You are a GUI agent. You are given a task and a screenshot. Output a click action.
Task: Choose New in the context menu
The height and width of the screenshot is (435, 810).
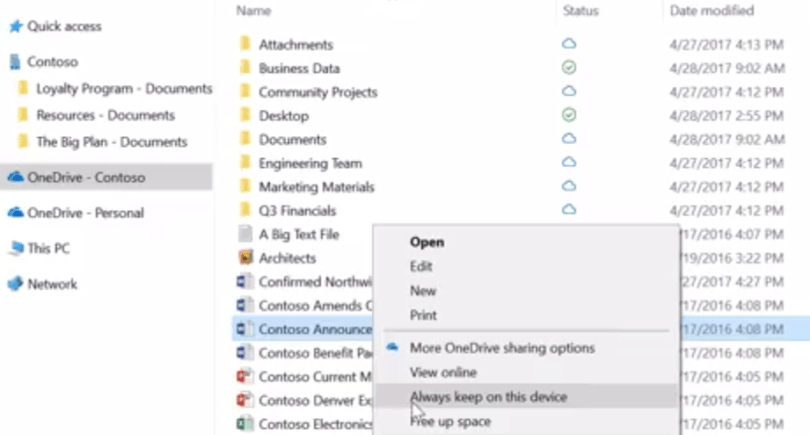coord(423,291)
